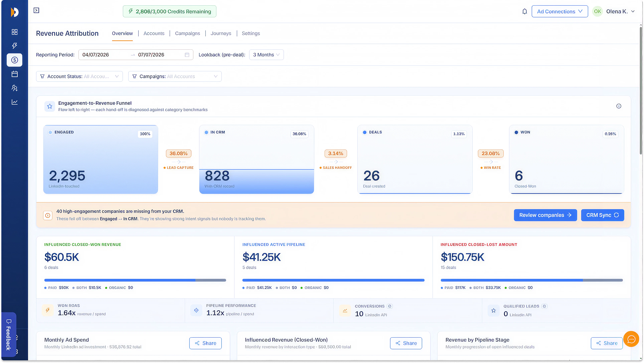Click the settings icon next to Conversions label
Image resolution: width=644 pixels, height=363 pixels.
389,306
